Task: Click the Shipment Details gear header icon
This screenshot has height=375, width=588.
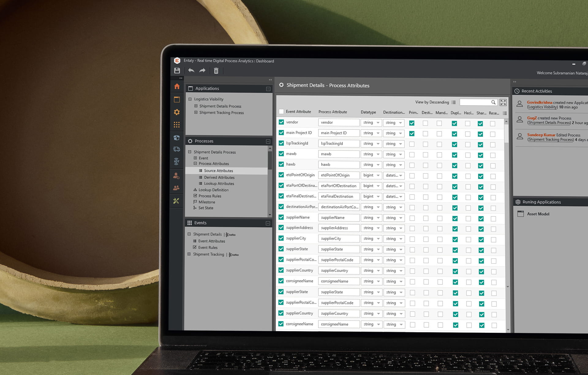Action: click(281, 85)
